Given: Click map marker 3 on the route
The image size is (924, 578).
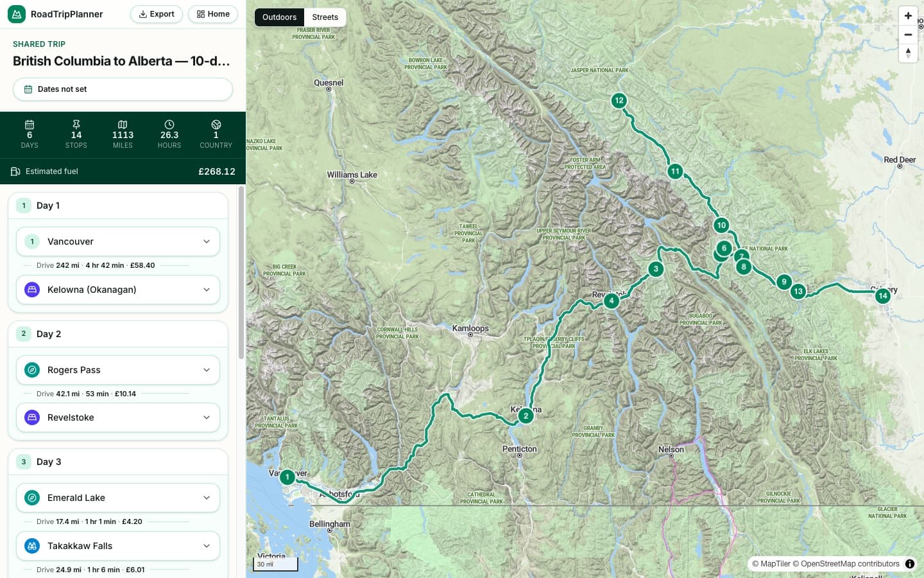Looking at the screenshot, I should [x=656, y=269].
